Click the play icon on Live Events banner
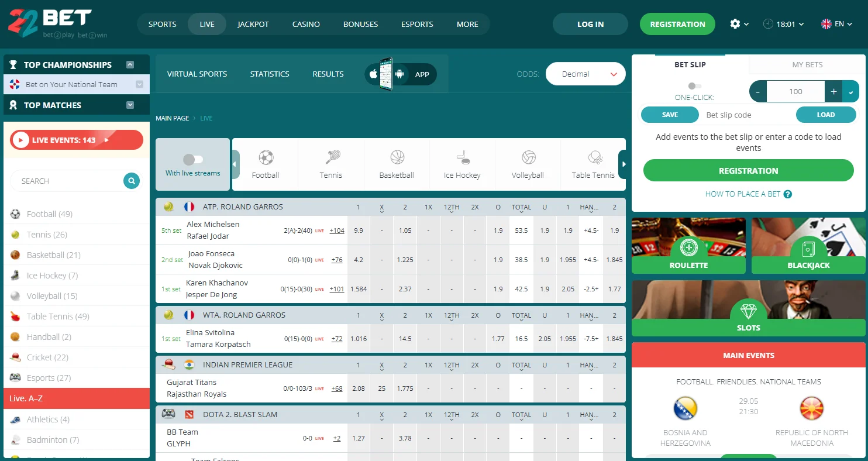868x461 pixels. (x=21, y=140)
